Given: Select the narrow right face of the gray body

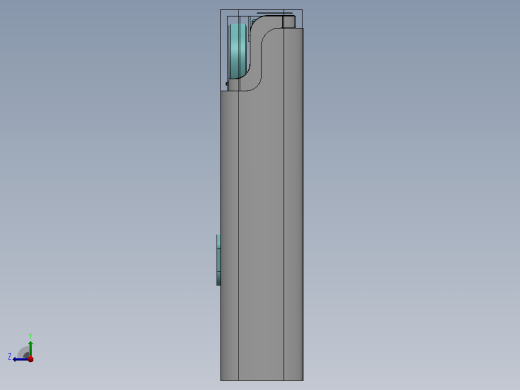Looking at the screenshot, I should coord(293,200).
